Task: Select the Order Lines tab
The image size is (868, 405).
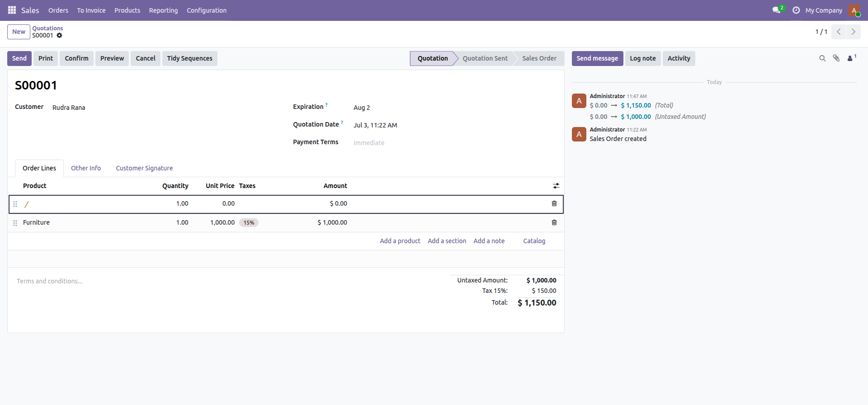Action: coord(39,168)
